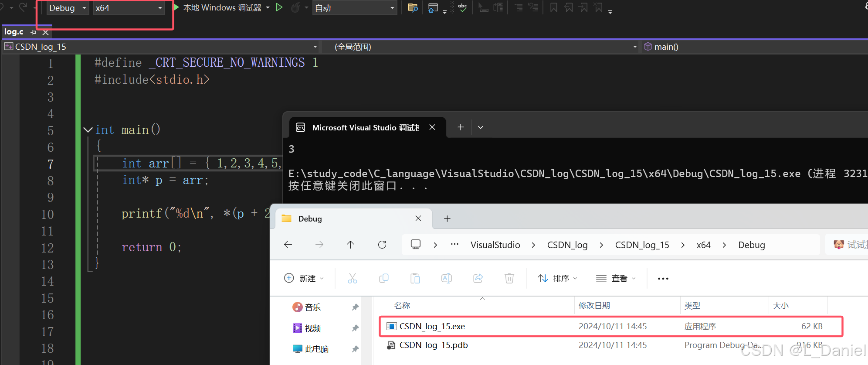Click the Copy icon in Explorer
Screen dimensions: 868x365
384,278
